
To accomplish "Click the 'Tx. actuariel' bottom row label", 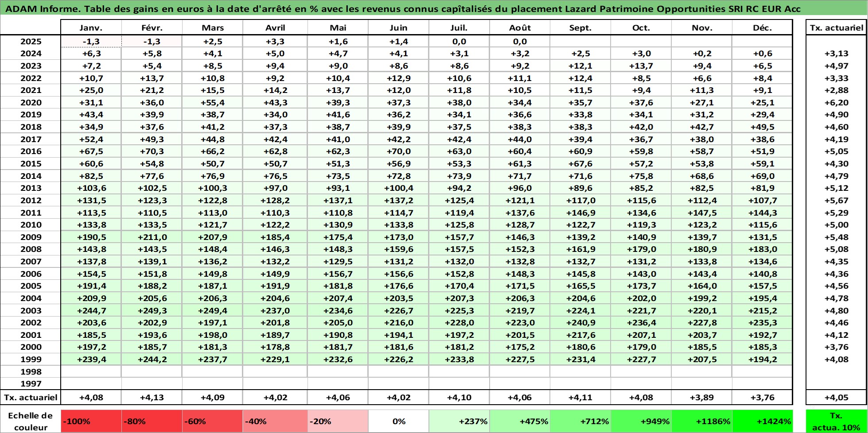I will click(31, 398).
